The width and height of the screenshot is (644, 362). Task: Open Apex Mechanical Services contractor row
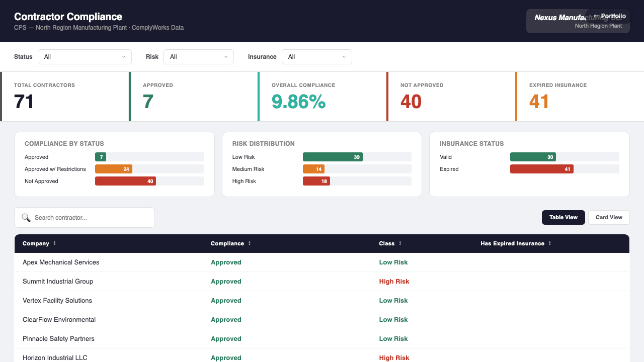click(x=61, y=262)
